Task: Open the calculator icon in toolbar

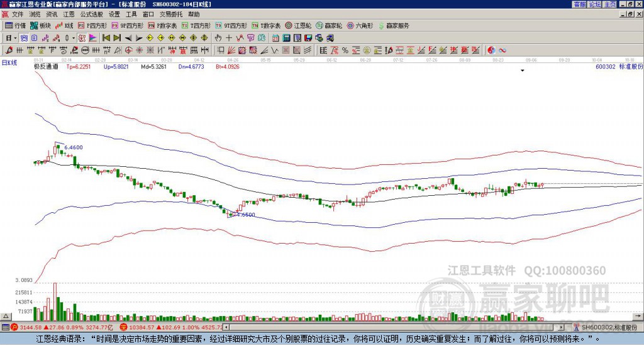Action: click(286, 38)
